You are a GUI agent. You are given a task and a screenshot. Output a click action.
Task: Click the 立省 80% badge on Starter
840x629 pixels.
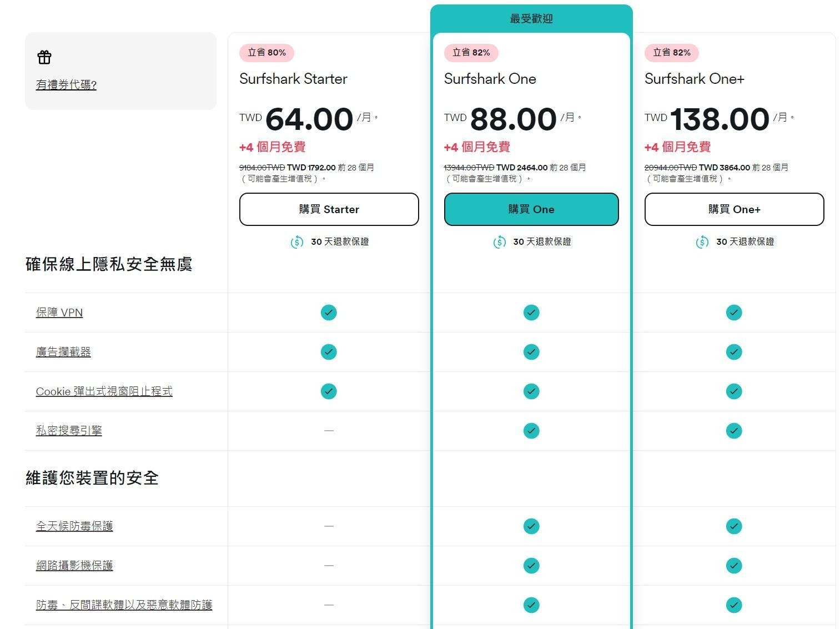266,53
